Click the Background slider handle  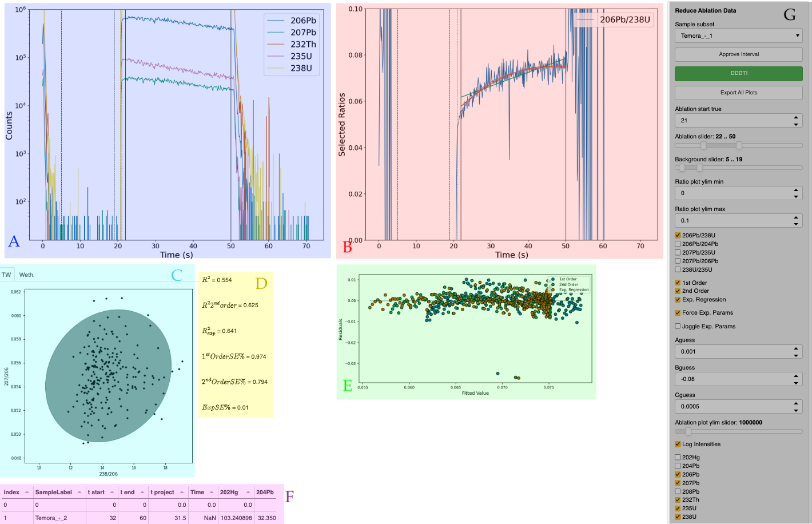tap(681, 168)
